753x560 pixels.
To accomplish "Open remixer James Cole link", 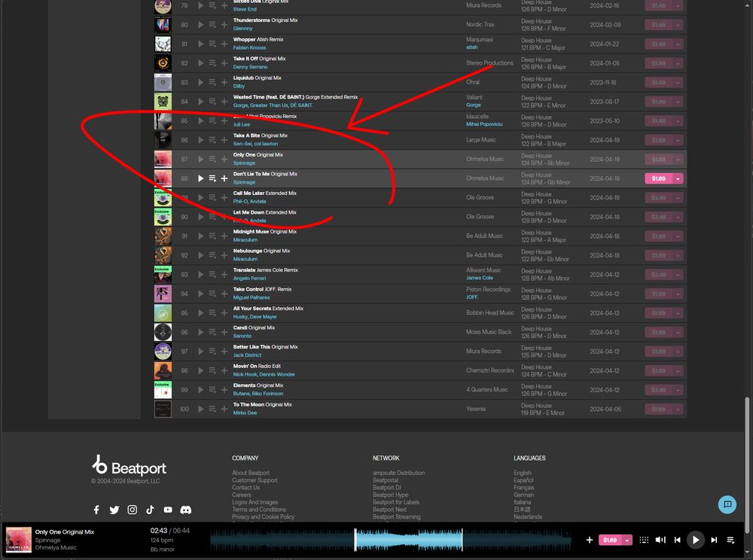I will click(479, 278).
